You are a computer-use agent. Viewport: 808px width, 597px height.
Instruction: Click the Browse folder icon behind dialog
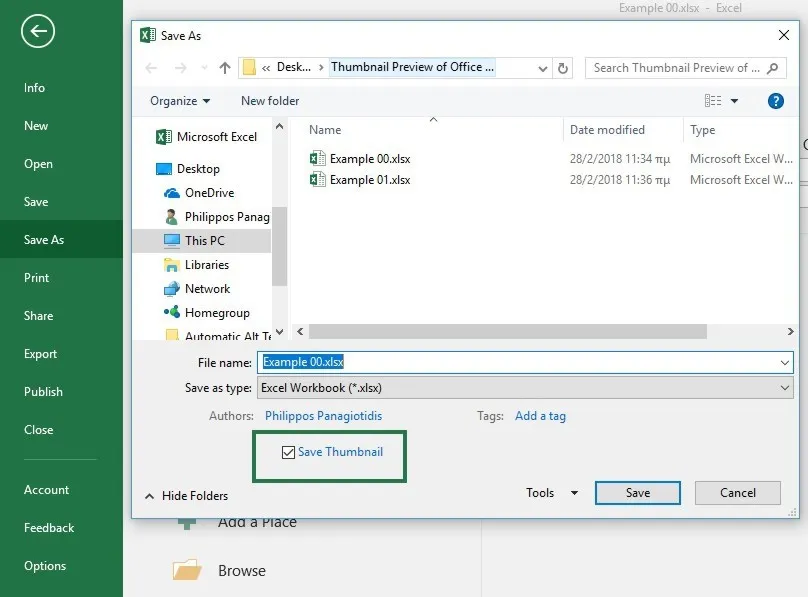[x=187, y=570]
